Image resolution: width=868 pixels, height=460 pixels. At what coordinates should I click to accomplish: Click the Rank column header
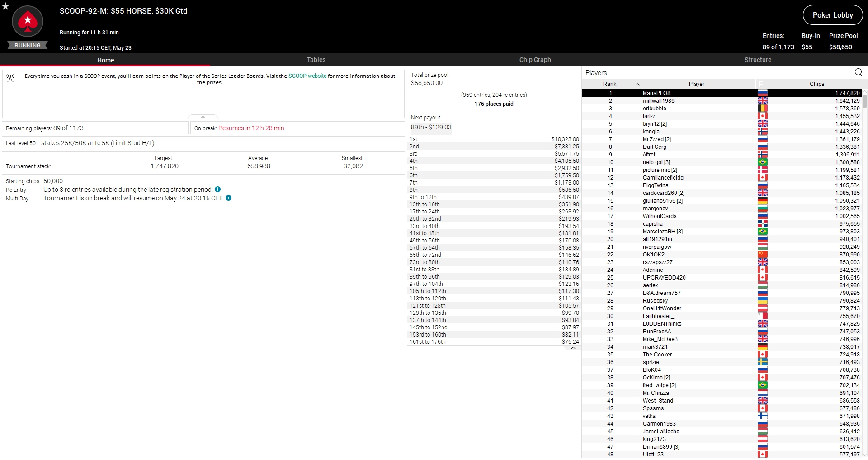pos(609,84)
